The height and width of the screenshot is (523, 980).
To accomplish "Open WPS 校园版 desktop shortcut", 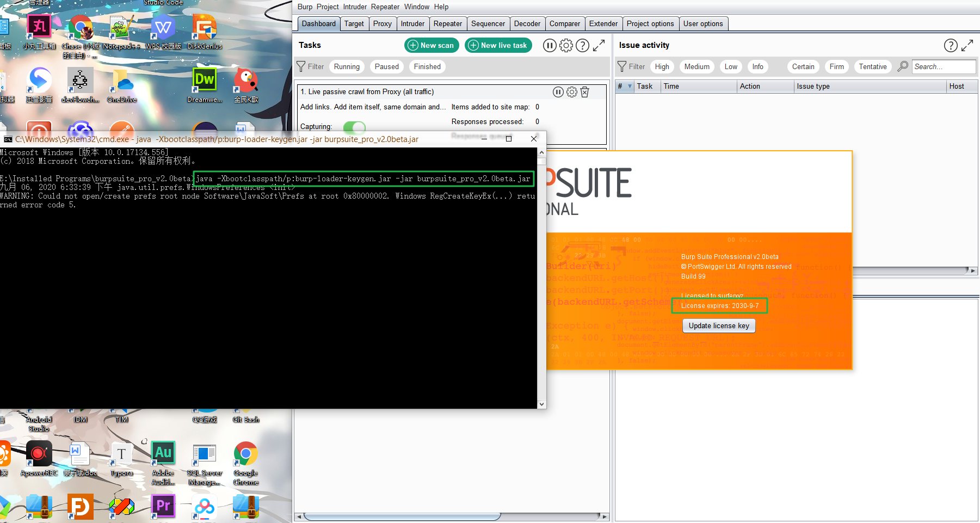I will pos(163,33).
